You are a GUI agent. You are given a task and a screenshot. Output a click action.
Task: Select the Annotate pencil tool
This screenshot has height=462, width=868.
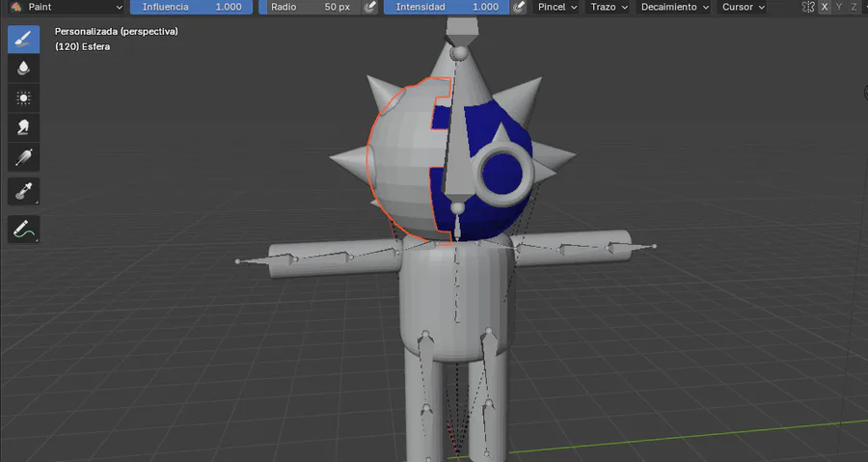pyautogui.click(x=23, y=229)
